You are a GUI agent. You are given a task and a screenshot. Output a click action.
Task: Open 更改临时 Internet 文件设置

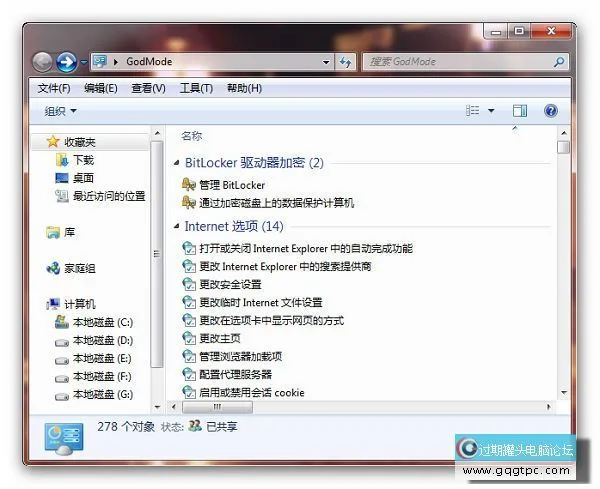(261, 303)
